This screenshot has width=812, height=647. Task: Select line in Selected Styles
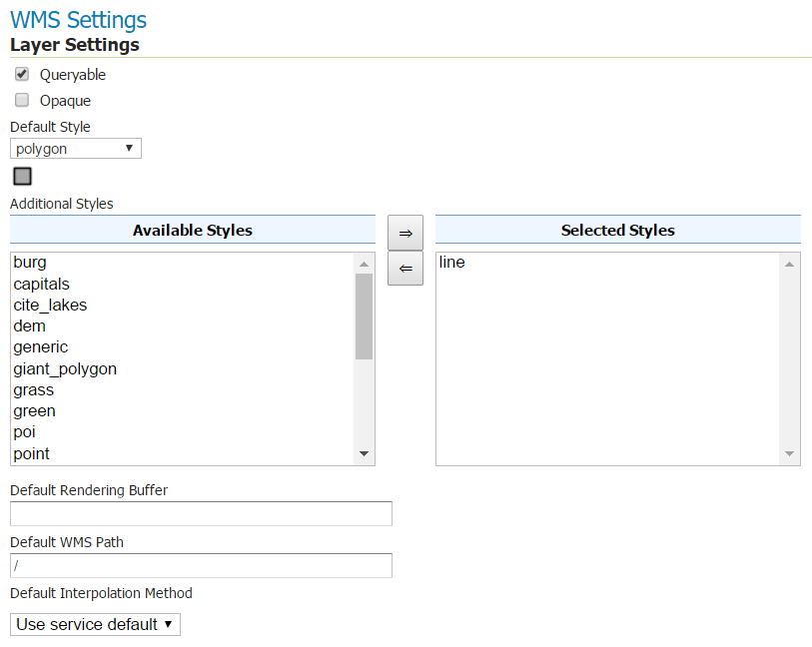click(451, 263)
